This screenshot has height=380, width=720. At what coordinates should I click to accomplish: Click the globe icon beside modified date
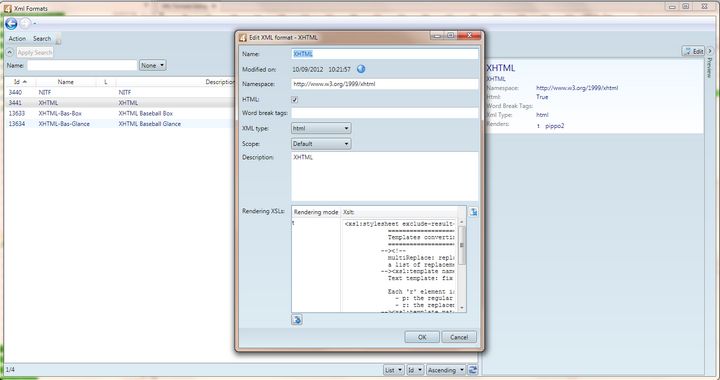[361, 69]
